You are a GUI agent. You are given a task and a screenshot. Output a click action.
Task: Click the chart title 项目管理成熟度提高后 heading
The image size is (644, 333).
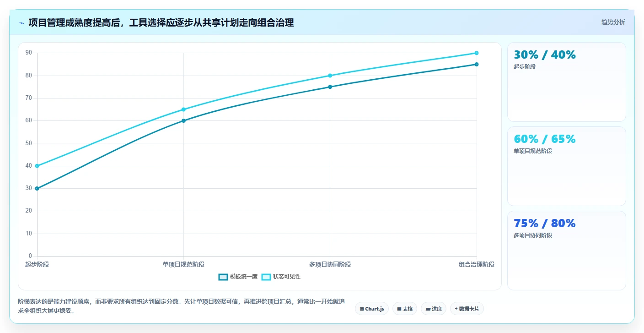pyautogui.click(x=161, y=22)
